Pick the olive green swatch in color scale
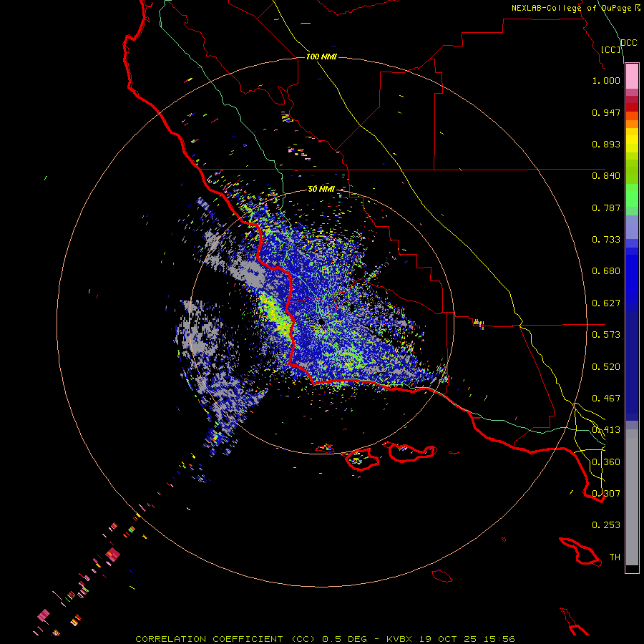The height and width of the screenshot is (644, 644). click(632, 172)
